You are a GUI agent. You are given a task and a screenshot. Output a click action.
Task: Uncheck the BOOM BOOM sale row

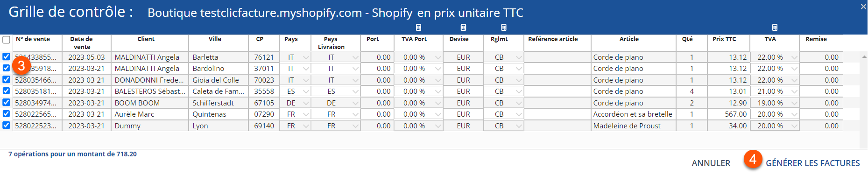[x=6, y=102]
